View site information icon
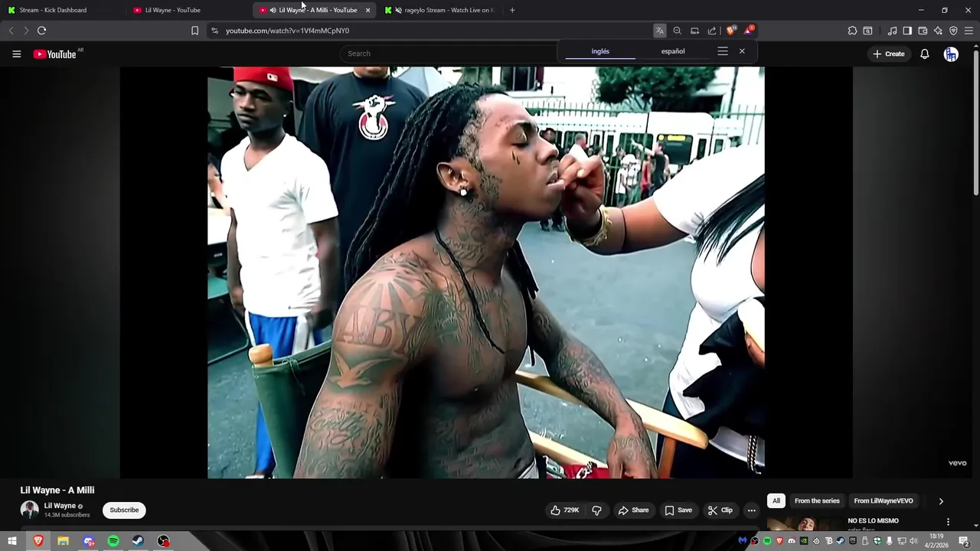This screenshot has height=551, width=980. (x=214, y=31)
